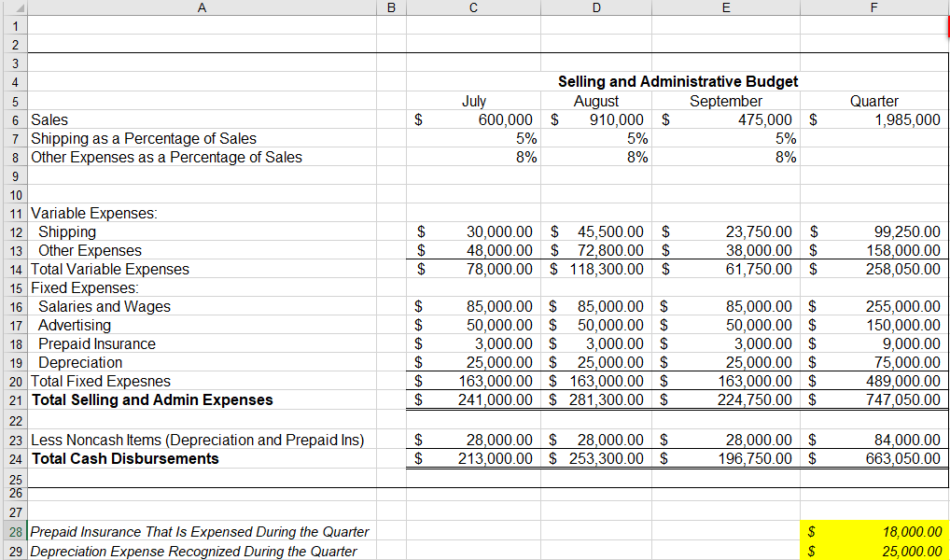
Task: Select the 5% shipping percentage for September
Action: click(x=726, y=138)
